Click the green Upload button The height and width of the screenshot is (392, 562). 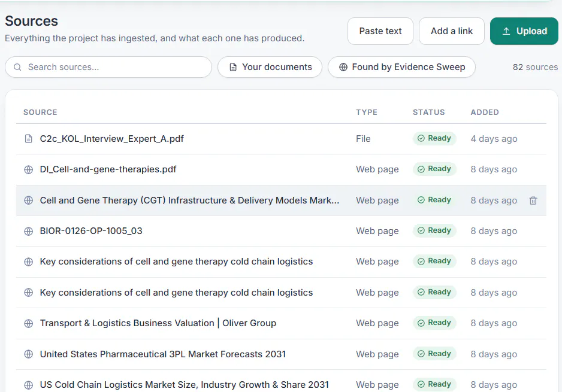click(x=524, y=31)
